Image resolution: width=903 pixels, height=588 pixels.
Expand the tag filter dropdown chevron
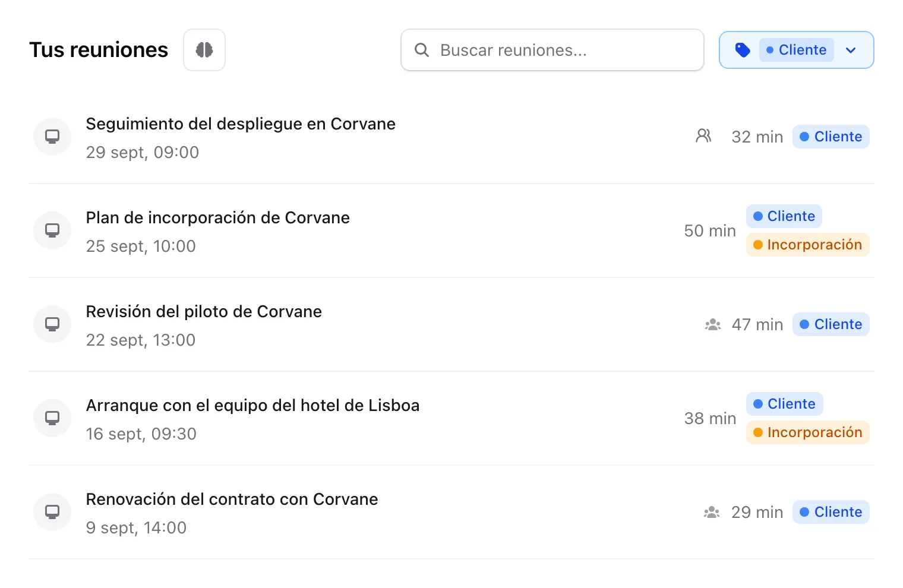click(851, 50)
